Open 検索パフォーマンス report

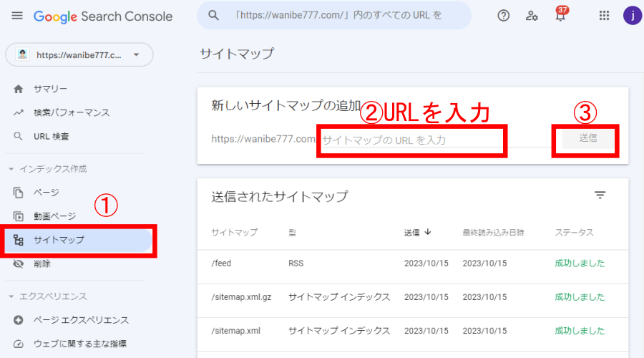pos(72,112)
